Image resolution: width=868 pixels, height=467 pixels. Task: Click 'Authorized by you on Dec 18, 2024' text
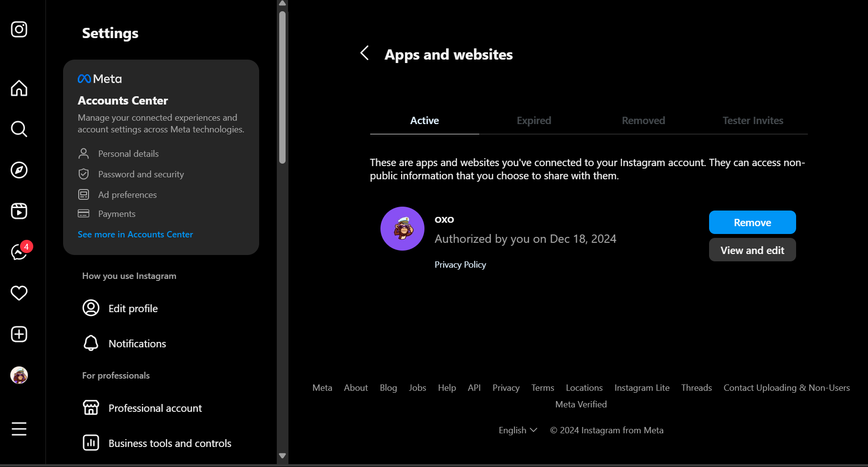click(x=526, y=239)
